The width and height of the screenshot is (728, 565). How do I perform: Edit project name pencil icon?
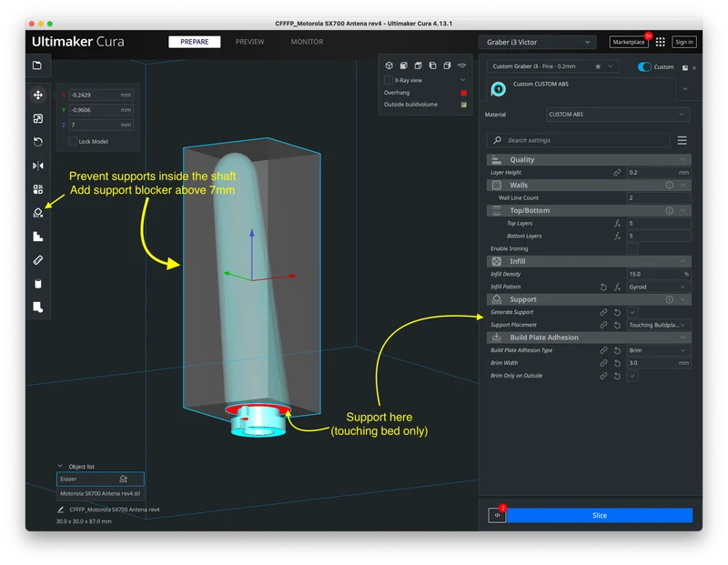[x=60, y=510]
